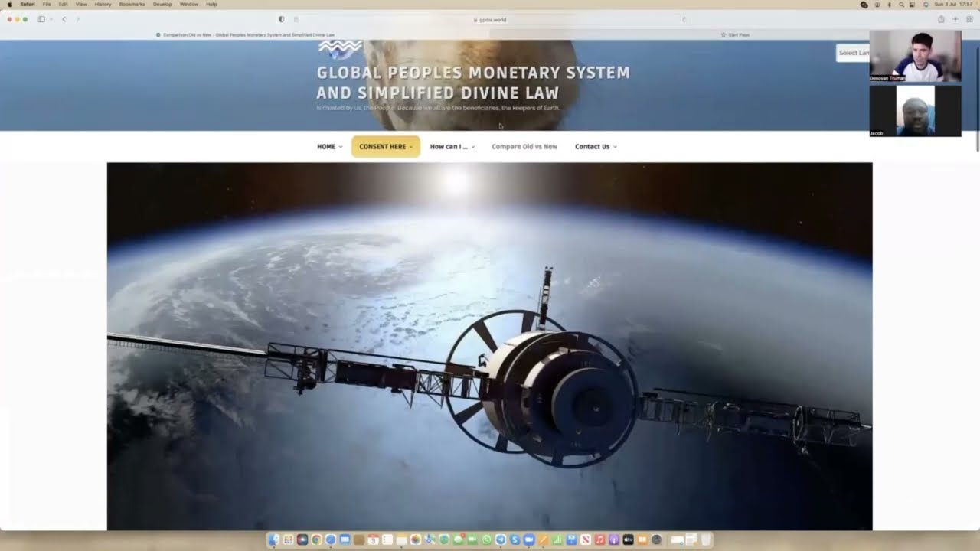Open the File menu
Image resolution: width=980 pixels, height=551 pixels.
[x=47, y=5]
